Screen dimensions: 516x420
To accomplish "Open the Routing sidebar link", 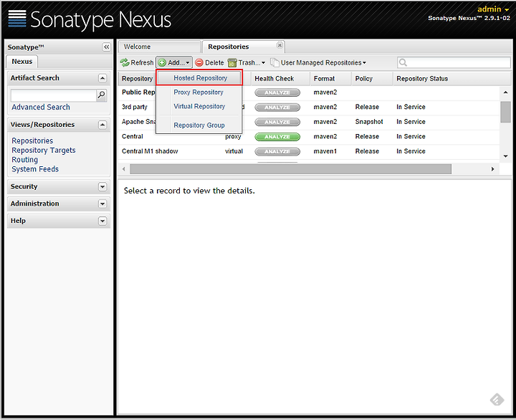I will pyautogui.click(x=24, y=160).
